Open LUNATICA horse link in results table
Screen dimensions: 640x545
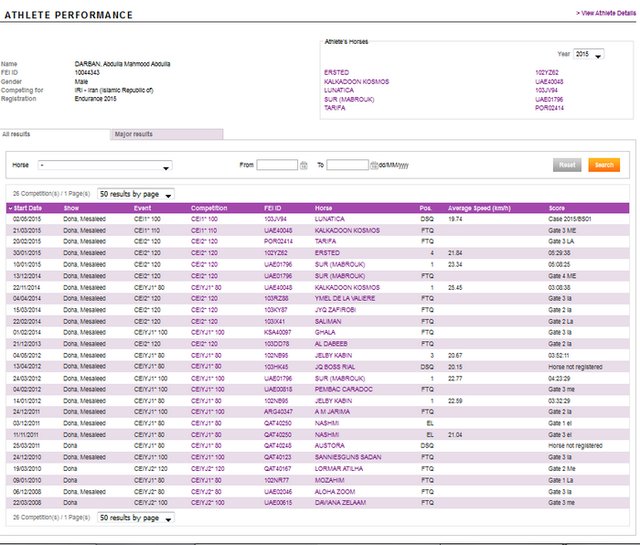pyautogui.click(x=329, y=219)
